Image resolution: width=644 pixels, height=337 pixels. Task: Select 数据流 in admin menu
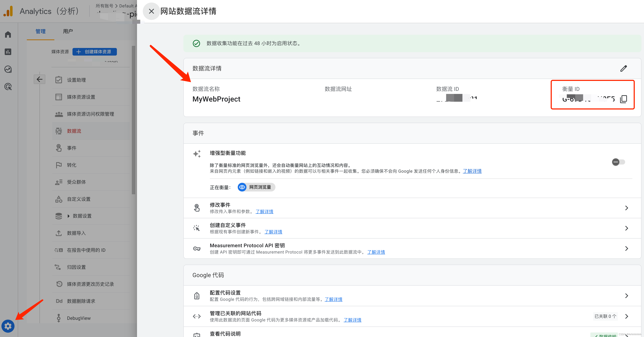coord(91,131)
